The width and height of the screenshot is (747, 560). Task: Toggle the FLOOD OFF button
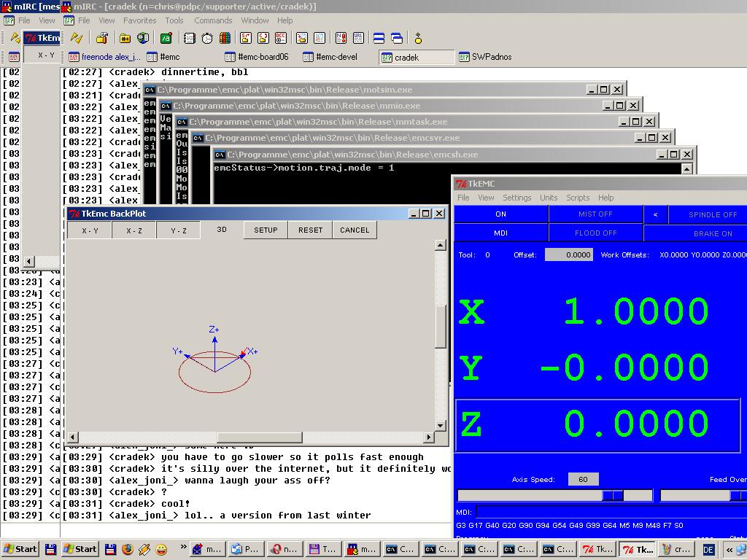(x=595, y=233)
